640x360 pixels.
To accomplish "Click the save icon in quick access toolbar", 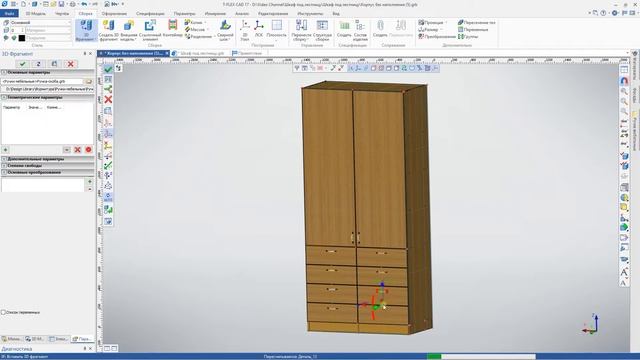I will click(61, 4).
